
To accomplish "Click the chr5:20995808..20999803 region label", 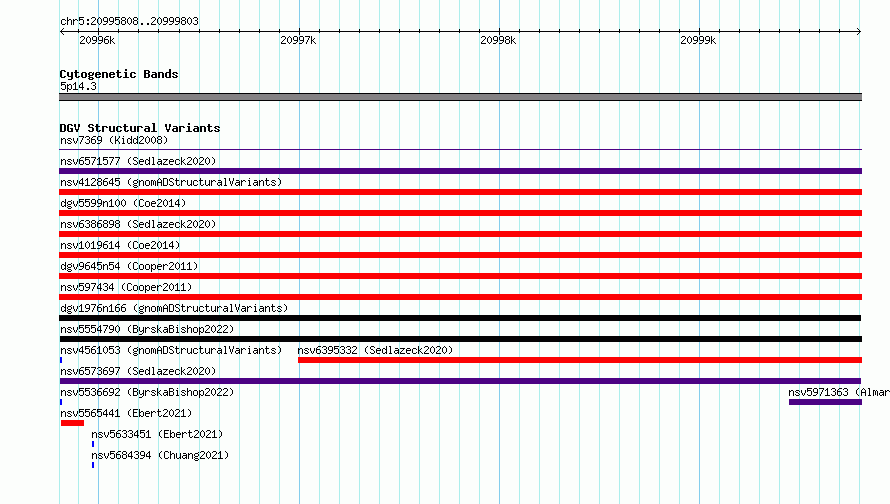I will (129, 21).
